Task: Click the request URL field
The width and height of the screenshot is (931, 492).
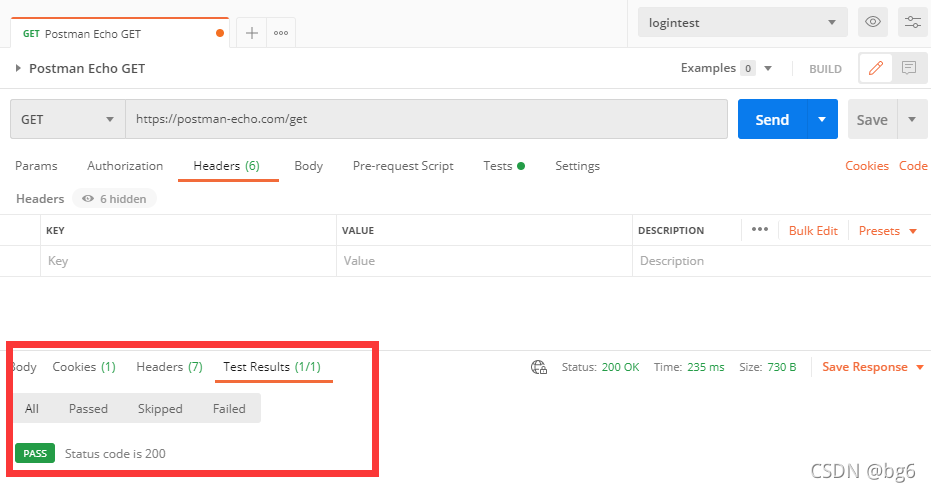Action: coord(426,119)
